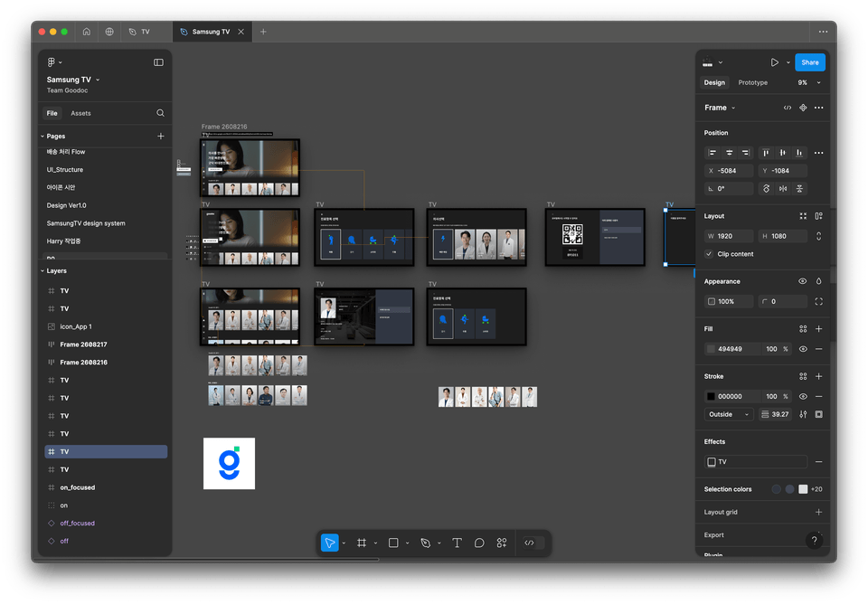Viewport: 868px width, 604px height.
Task: Open a new tab with plus
Action: 263,32
